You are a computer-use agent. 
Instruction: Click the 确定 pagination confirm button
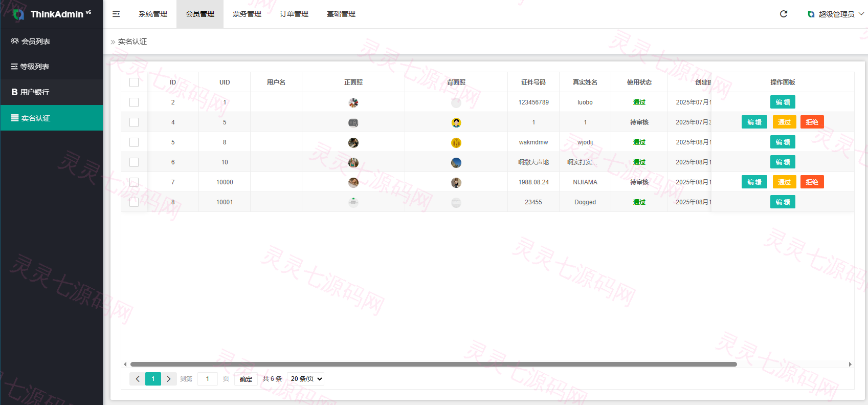(x=246, y=379)
